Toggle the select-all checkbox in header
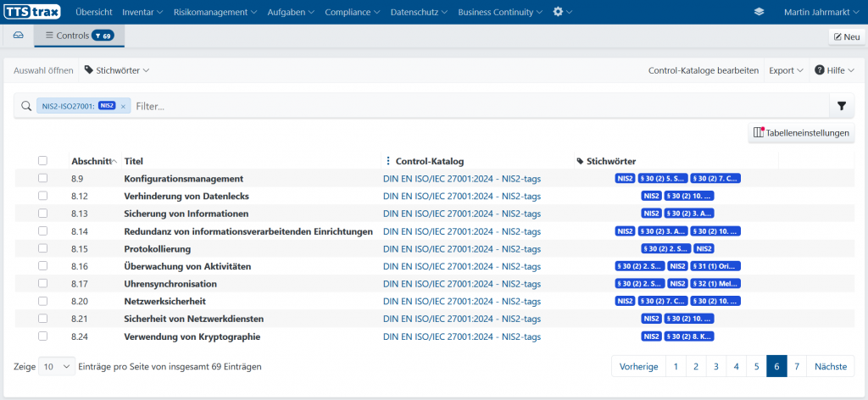This screenshot has height=400, width=868. [43, 161]
